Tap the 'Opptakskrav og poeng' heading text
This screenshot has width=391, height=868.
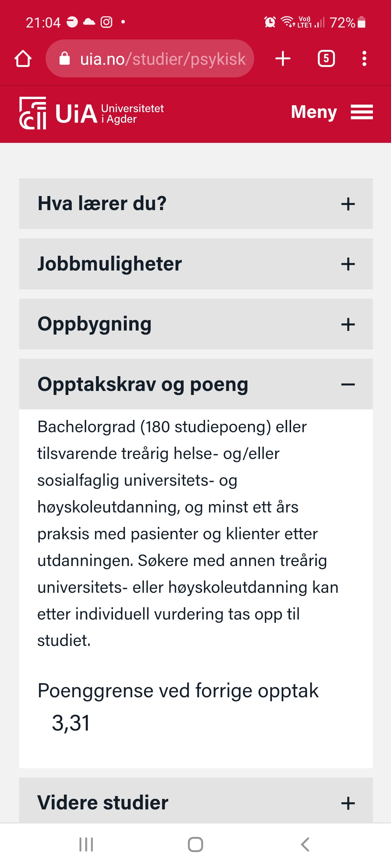tap(143, 384)
